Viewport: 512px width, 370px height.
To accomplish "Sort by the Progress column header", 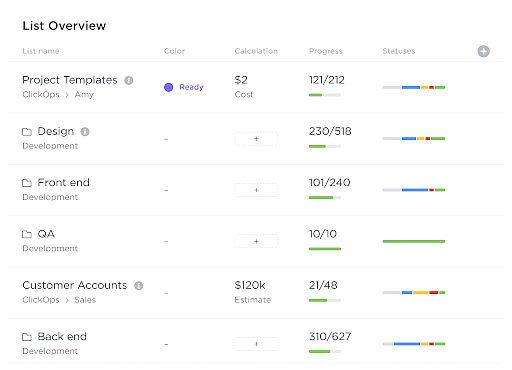I will click(325, 51).
